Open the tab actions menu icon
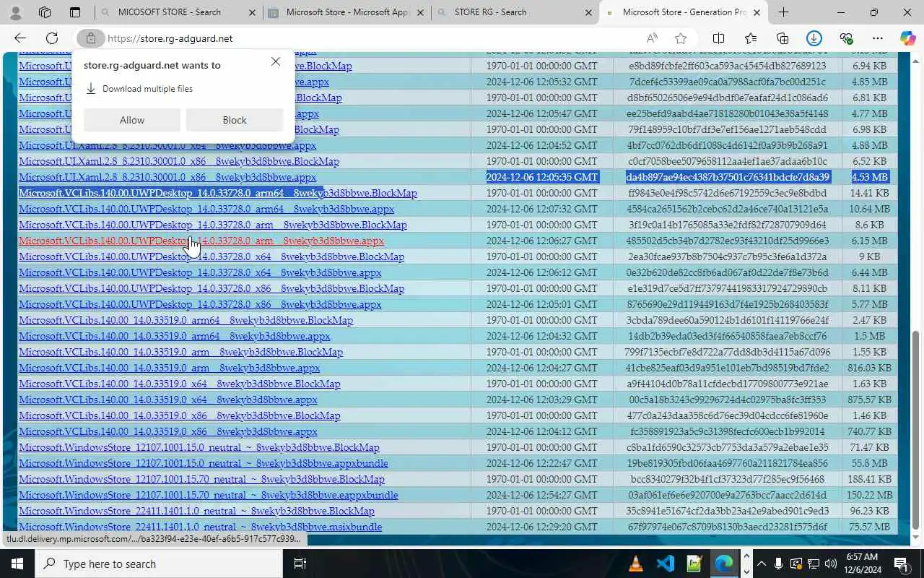924x578 pixels. click(x=75, y=12)
